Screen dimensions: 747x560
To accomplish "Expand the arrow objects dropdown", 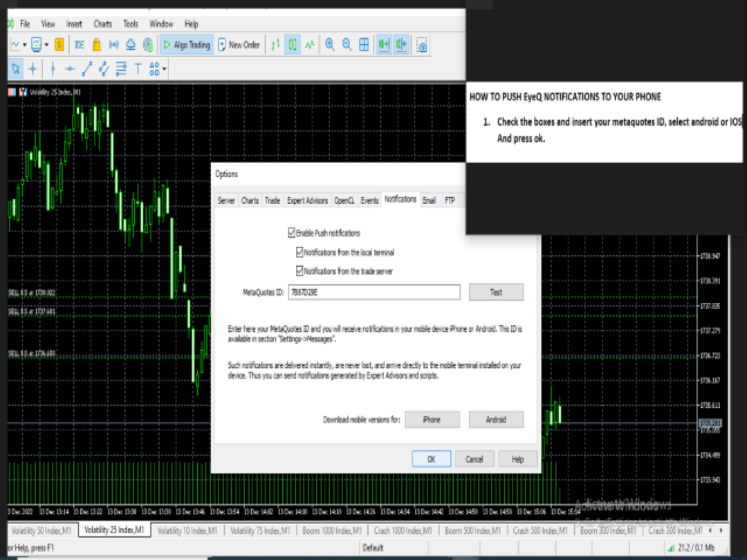I will [x=163, y=68].
